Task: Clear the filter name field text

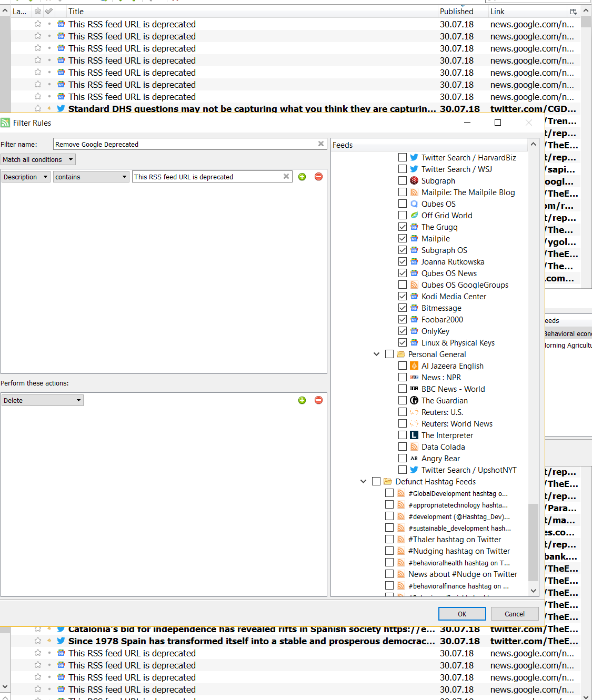Action: (x=321, y=144)
